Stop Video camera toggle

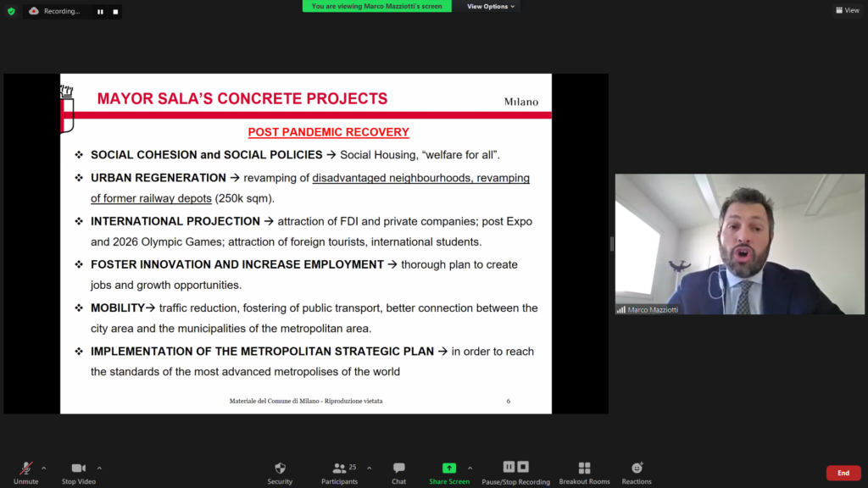tap(79, 473)
